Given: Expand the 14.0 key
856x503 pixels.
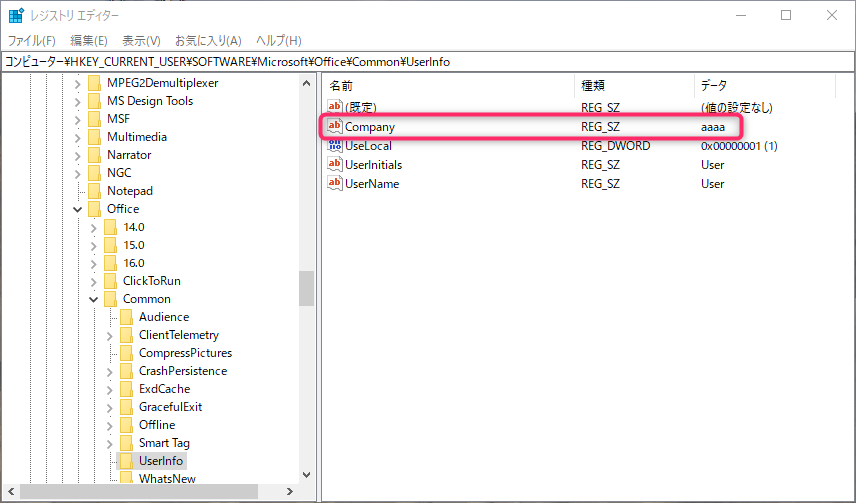Looking at the screenshot, I should pyautogui.click(x=93, y=228).
